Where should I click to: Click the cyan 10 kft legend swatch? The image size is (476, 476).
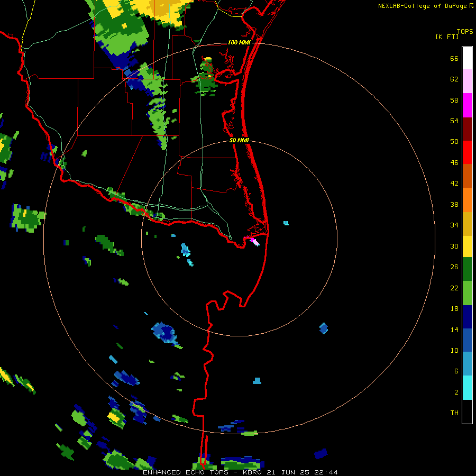point(467,388)
